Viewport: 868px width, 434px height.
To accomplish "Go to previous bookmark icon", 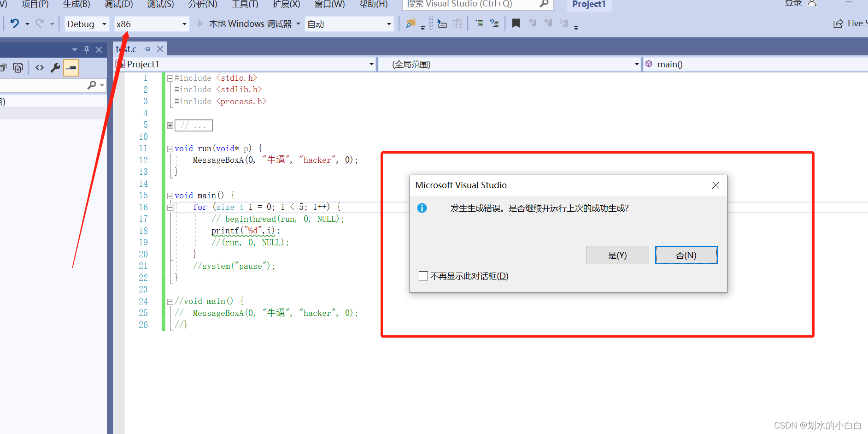I will tap(533, 23).
